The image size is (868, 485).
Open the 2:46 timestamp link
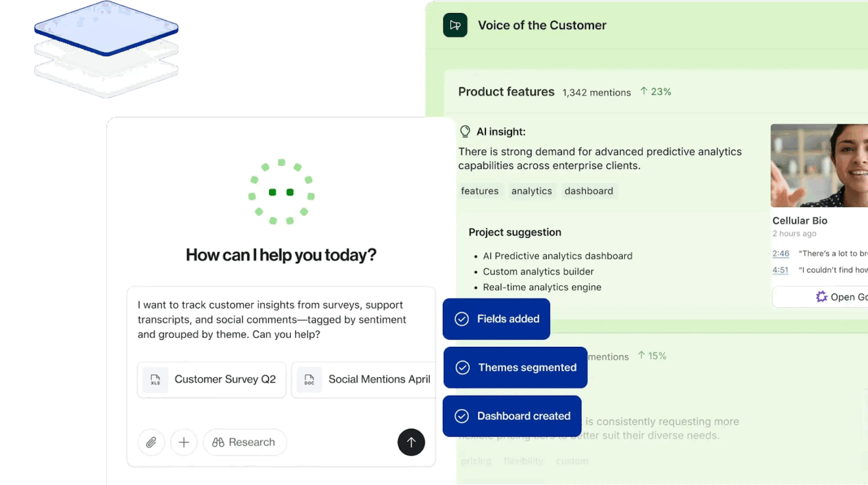coord(781,253)
